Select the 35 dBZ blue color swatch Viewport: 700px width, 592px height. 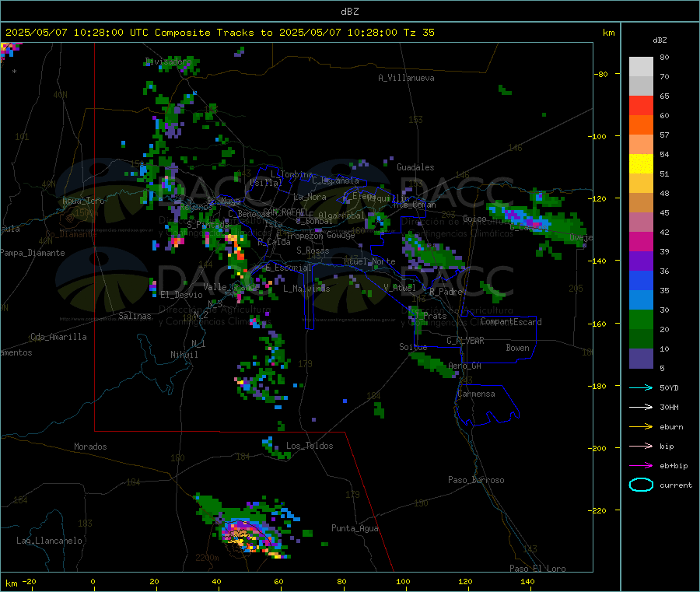tap(641, 280)
